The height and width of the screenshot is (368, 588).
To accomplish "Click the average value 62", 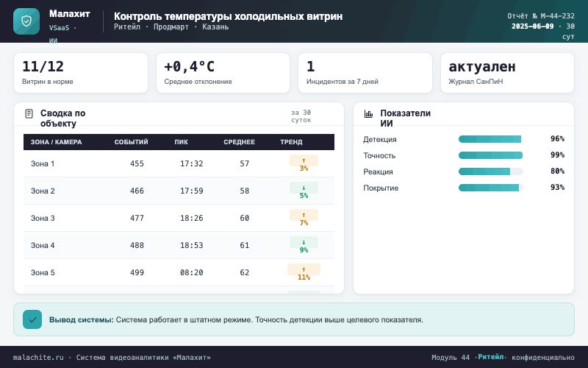I will tap(245, 272).
